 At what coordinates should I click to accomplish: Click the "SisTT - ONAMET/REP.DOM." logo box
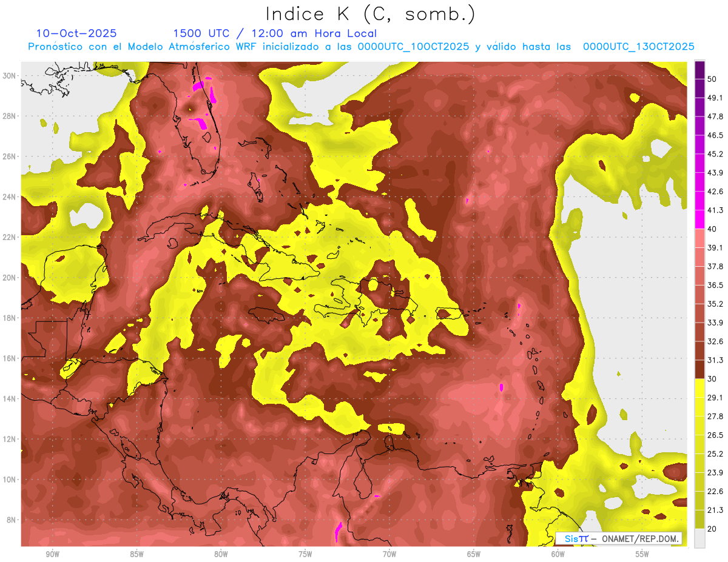coord(619,538)
